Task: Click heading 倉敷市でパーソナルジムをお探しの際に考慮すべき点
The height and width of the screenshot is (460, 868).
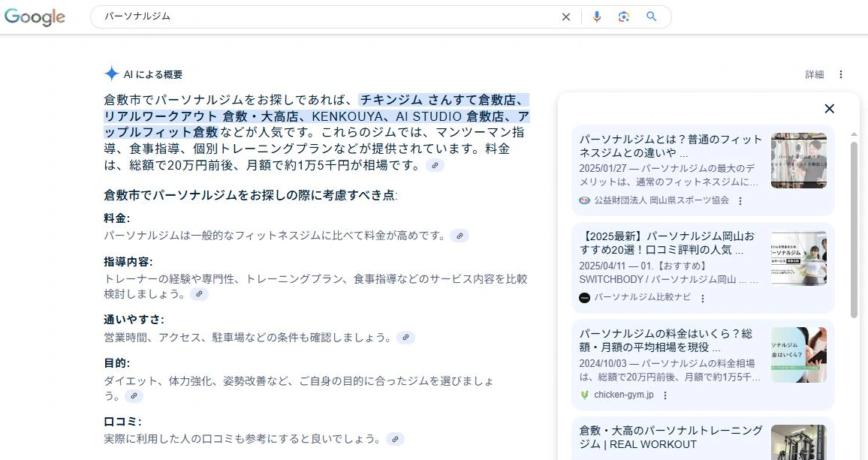Action: point(250,195)
